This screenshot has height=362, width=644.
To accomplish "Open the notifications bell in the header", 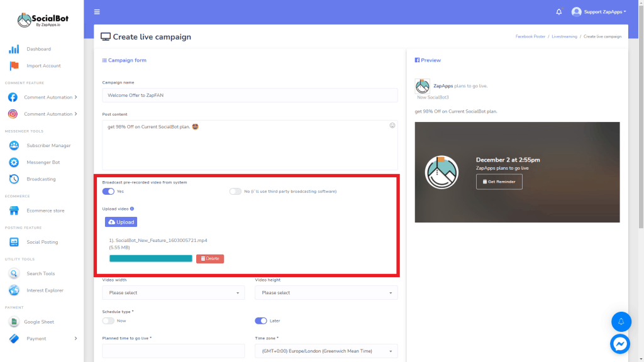I will (558, 12).
